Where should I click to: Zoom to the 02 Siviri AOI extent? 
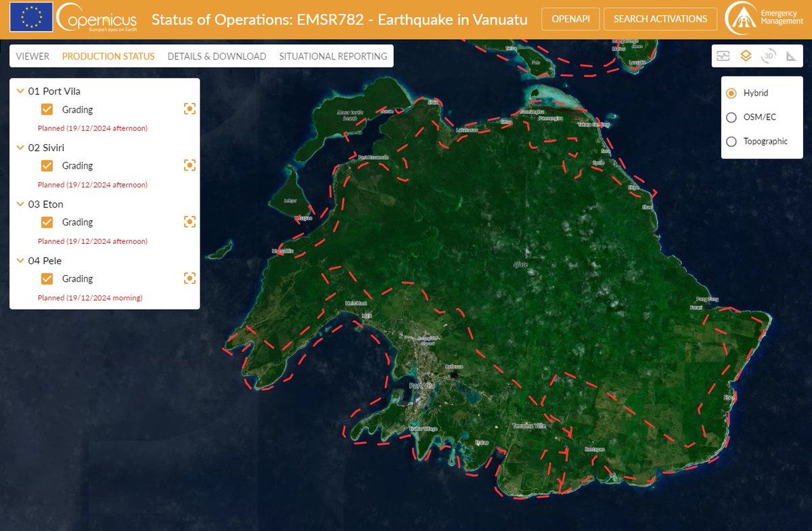tap(189, 165)
